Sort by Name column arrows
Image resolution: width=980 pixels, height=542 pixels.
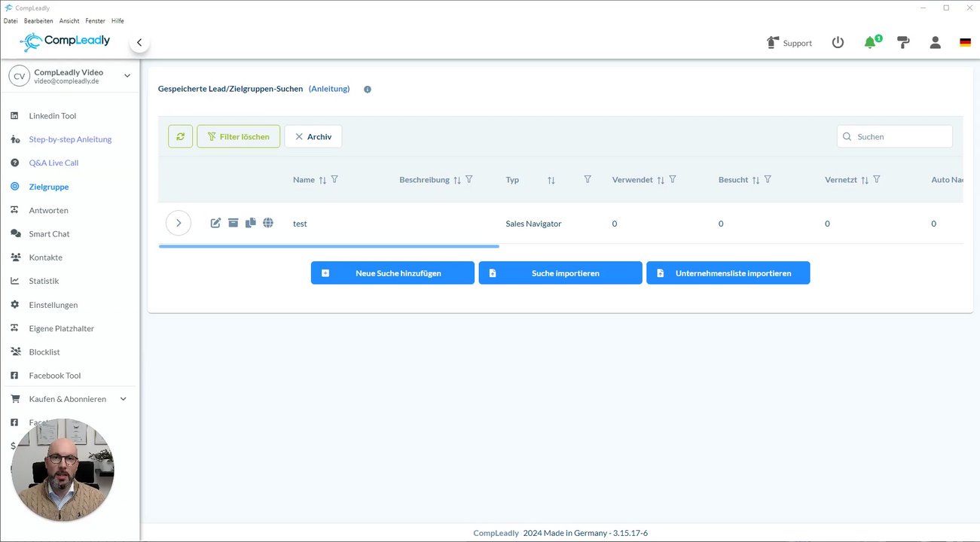click(x=322, y=180)
